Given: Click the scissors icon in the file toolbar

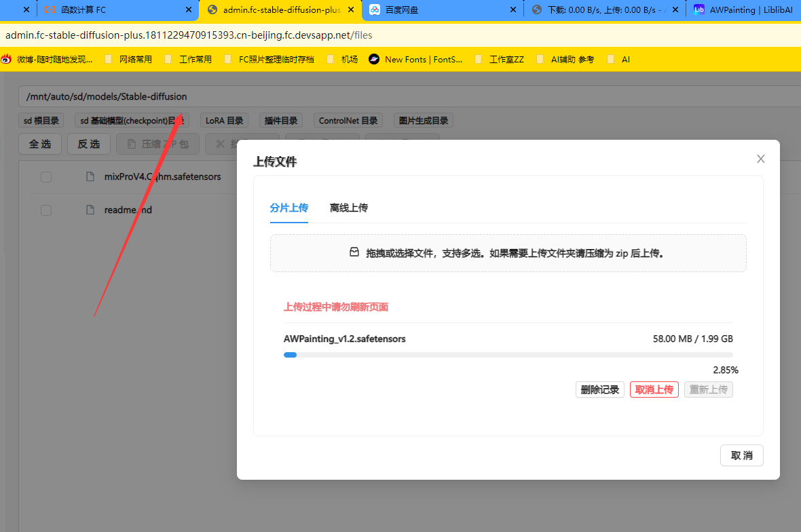Looking at the screenshot, I should (x=220, y=144).
